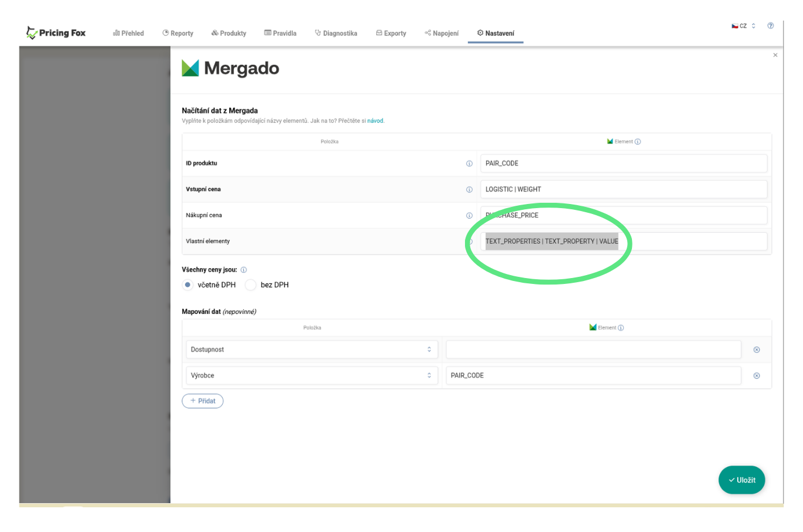Click info icon next to ID produktu
The height and width of the screenshot is (532, 803).
click(469, 163)
